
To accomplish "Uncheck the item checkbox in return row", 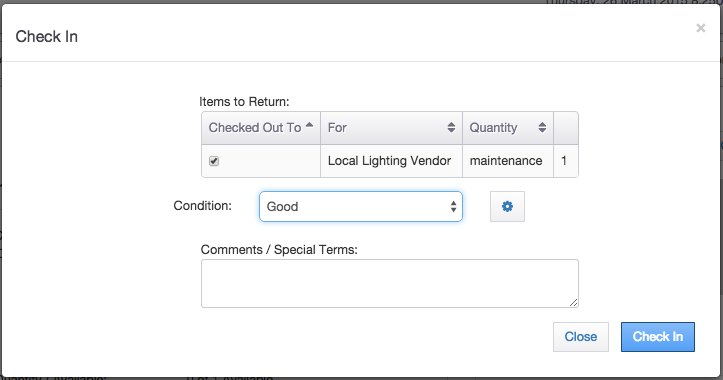I will [214, 161].
